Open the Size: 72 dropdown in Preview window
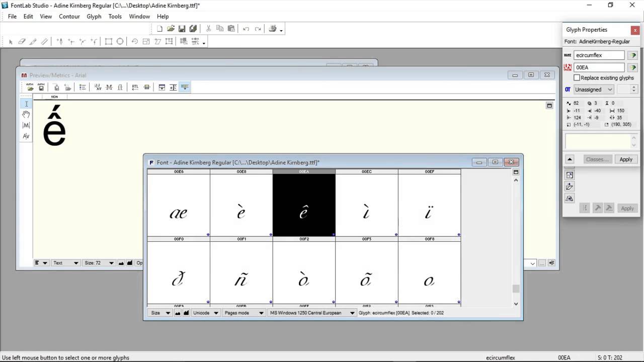 tap(99, 263)
